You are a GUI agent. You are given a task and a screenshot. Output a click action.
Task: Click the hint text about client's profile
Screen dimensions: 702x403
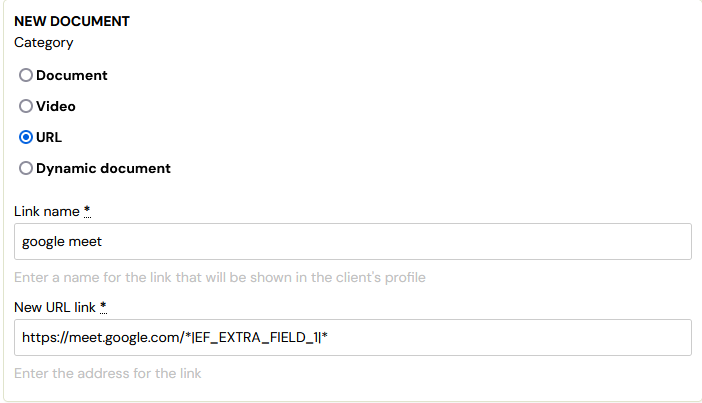(220, 278)
